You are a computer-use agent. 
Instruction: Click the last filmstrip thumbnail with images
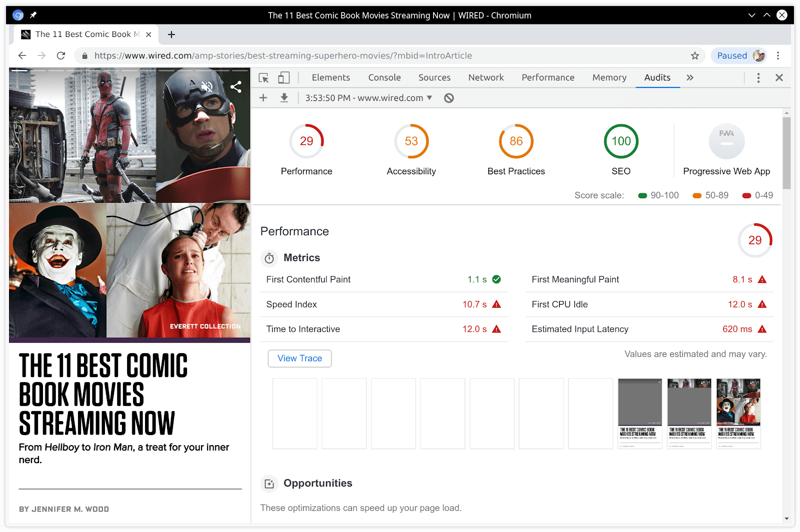tap(738, 414)
